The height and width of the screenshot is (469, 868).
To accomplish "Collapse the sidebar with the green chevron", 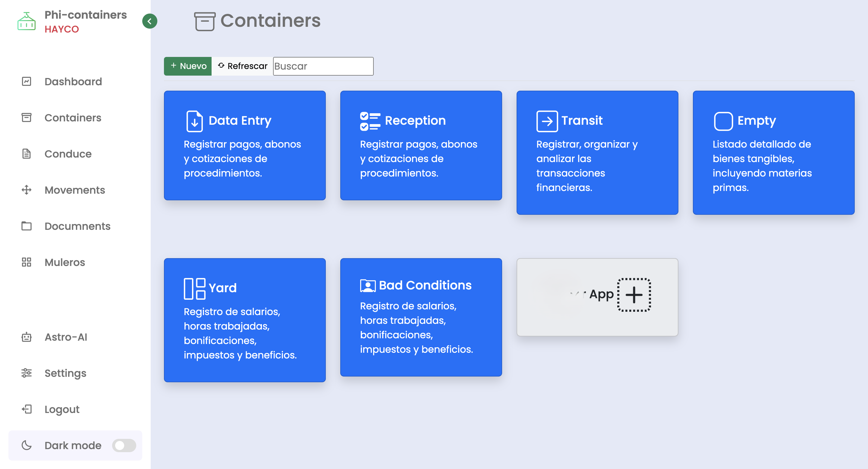I will [149, 21].
